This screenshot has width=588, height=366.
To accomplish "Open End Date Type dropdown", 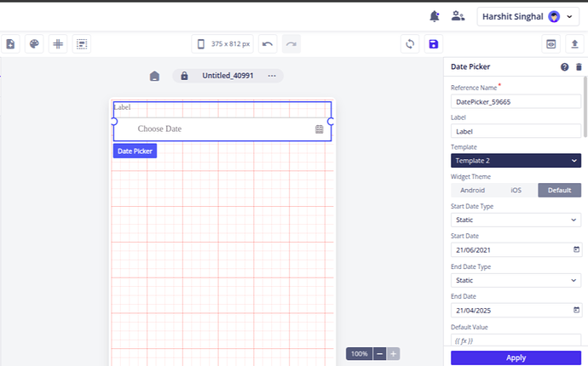I will point(516,280).
